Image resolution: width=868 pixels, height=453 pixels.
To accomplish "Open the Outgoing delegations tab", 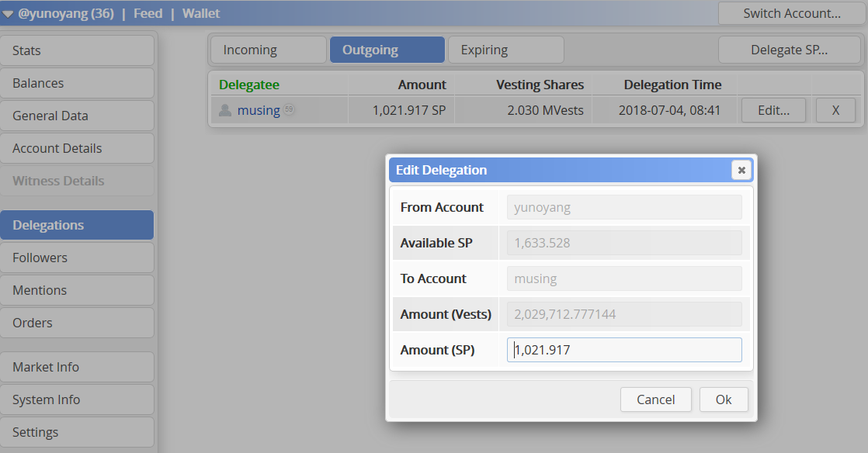I will (387, 50).
